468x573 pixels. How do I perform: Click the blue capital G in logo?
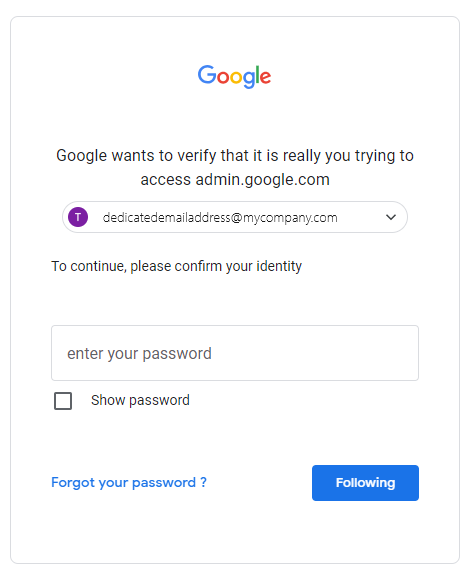click(x=207, y=75)
